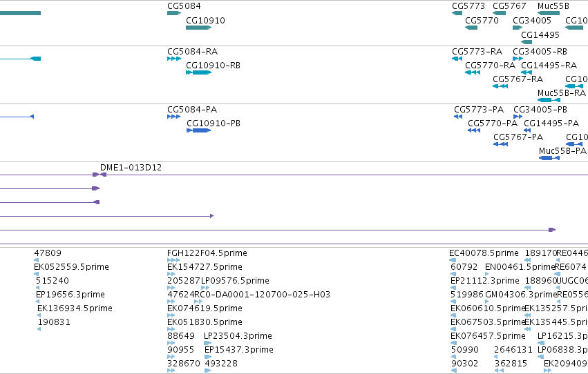Viewport: 588px width, 374px height.
Task: Click the 60792 EST label
Action: click(464, 266)
